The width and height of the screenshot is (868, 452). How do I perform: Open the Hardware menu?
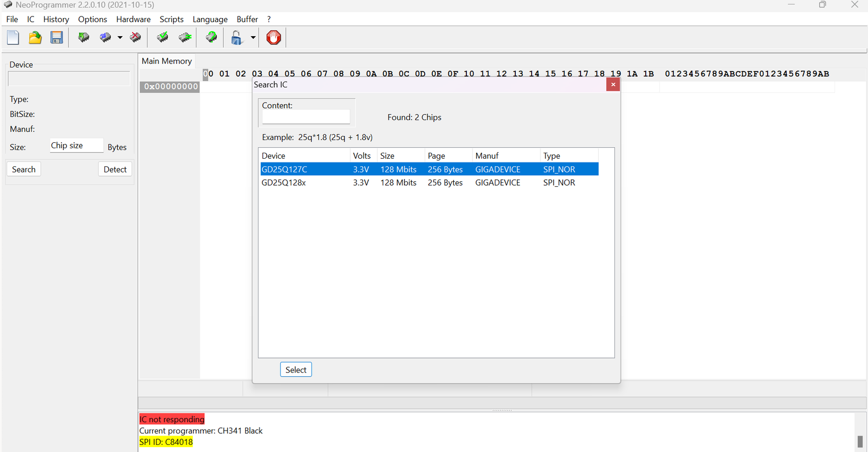click(133, 19)
